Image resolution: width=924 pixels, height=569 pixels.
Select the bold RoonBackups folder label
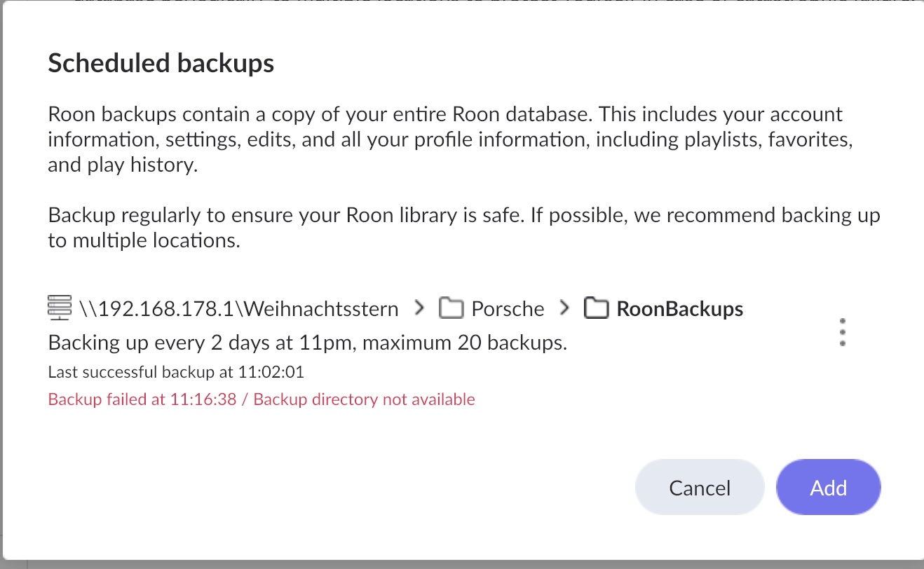point(680,308)
